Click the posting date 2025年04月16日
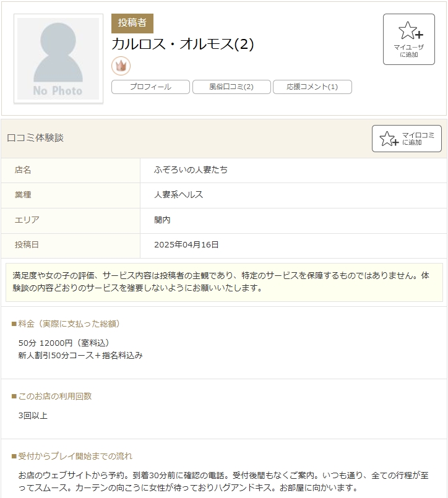The height and width of the screenshot is (498, 448). pos(186,245)
